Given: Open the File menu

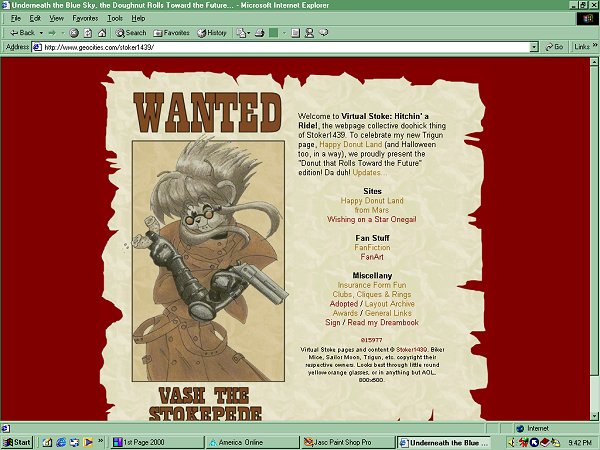Looking at the screenshot, I should tap(16, 18).
